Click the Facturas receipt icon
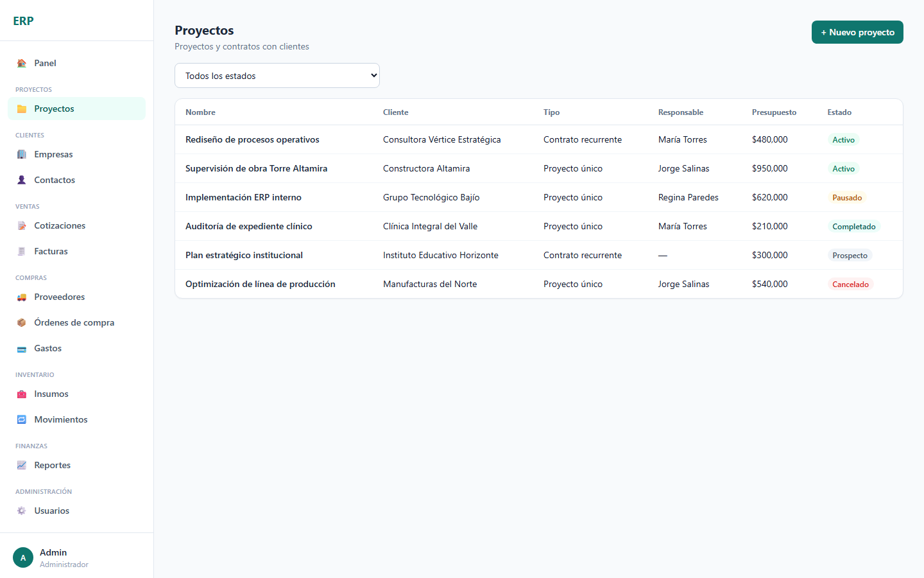This screenshot has width=924, height=578. (x=22, y=251)
